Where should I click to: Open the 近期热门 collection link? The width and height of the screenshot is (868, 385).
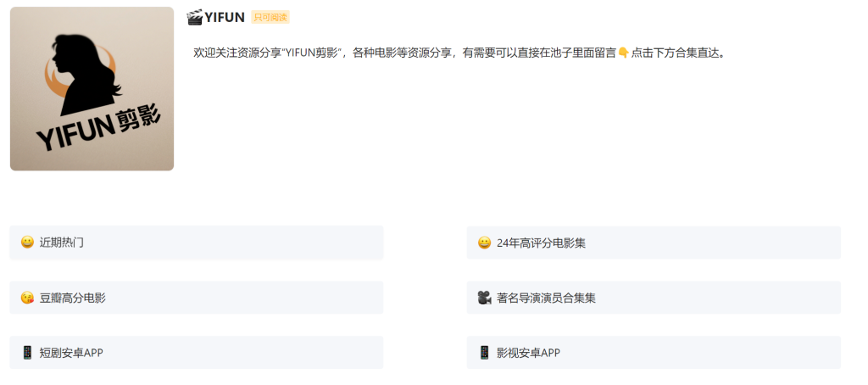point(197,243)
